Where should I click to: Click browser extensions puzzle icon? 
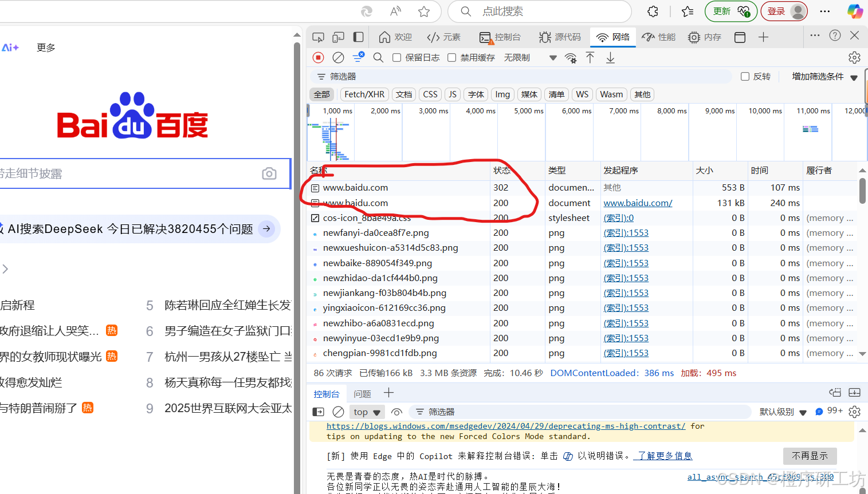(653, 11)
